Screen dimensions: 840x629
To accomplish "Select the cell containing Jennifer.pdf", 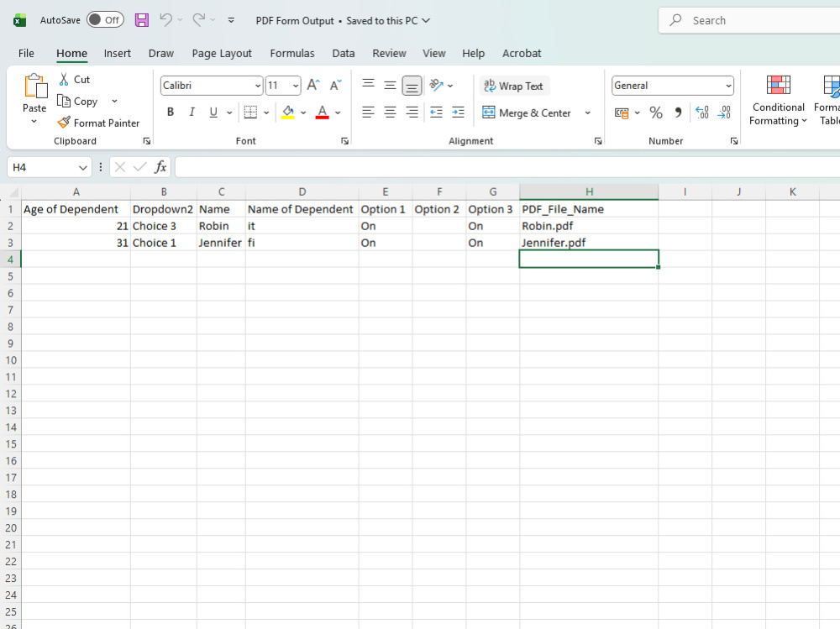I will tap(589, 242).
